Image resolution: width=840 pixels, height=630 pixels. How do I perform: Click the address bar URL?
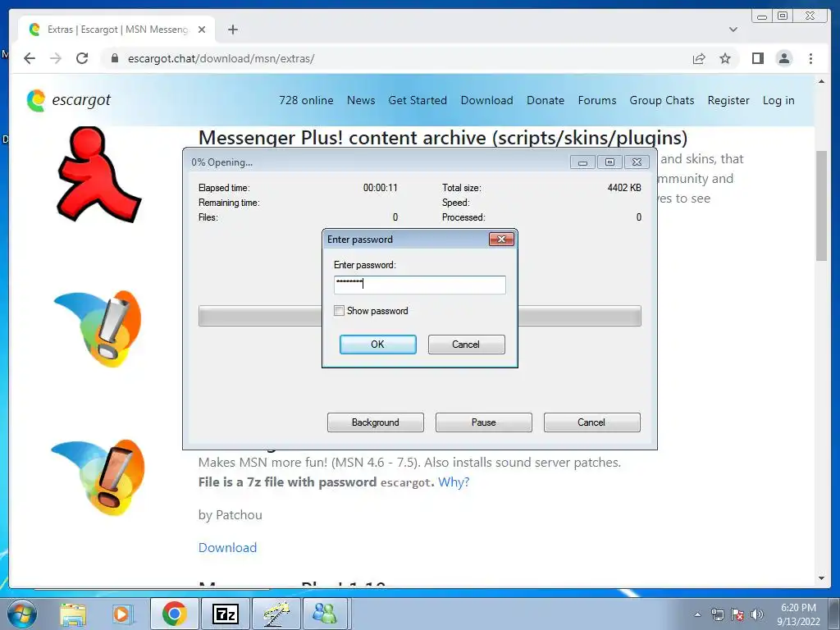pyautogui.click(x=221, y=58)
